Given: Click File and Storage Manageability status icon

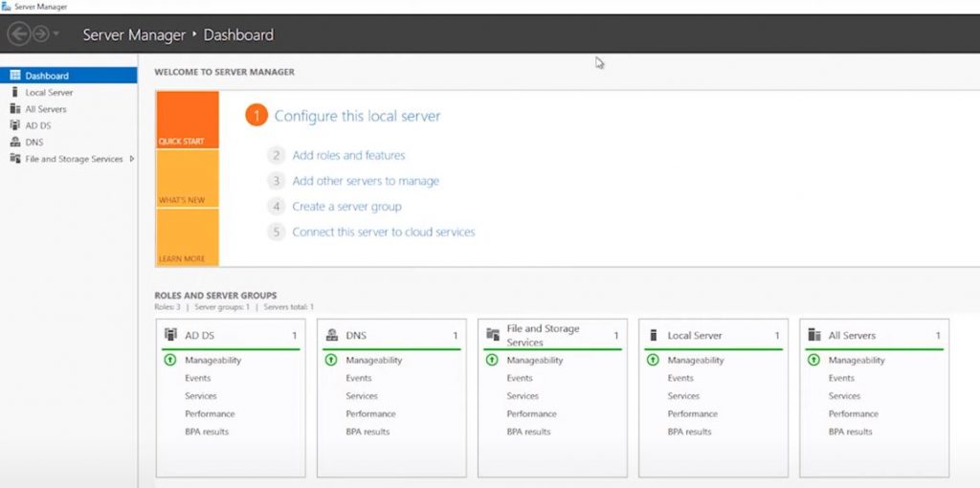Looking at the screenshot, I should (492, 360).
